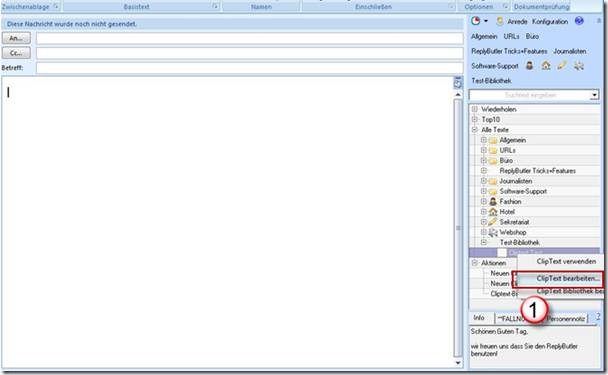Open Konfiguration in the ReplyButler toolbar

click(x=550, y=22)
